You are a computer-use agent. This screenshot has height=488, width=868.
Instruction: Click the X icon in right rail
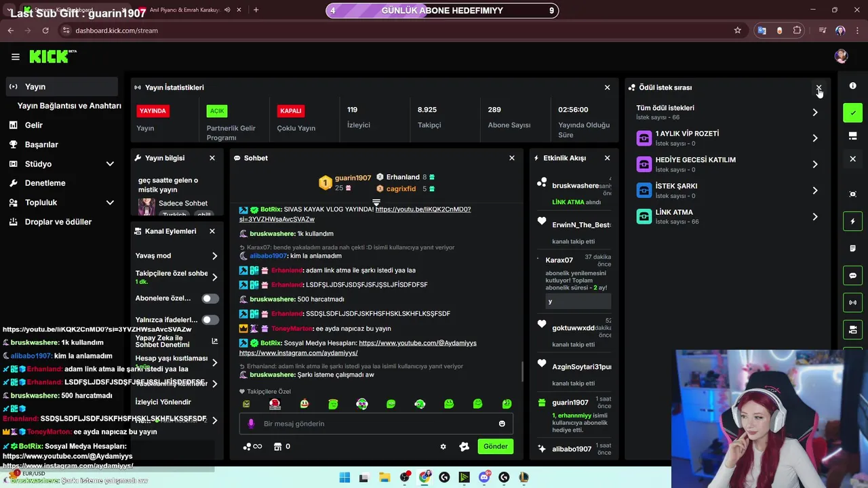coord(852,159)
